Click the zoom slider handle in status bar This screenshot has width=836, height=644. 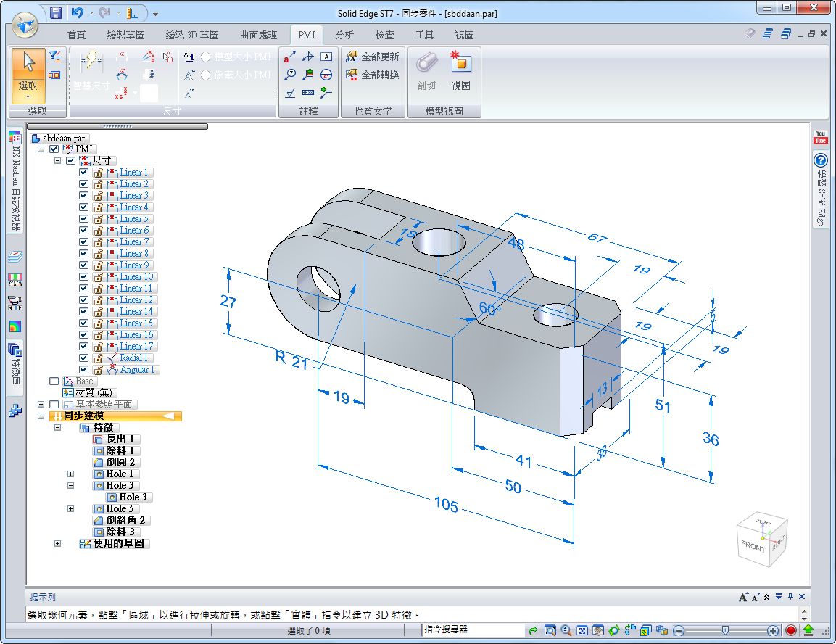(724, 631)
